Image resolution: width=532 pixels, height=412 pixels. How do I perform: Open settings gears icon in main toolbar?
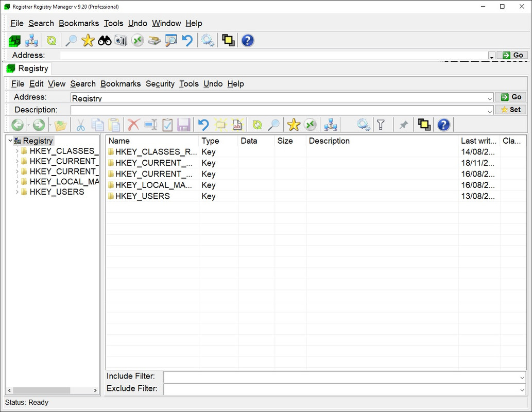pos(208,41)
